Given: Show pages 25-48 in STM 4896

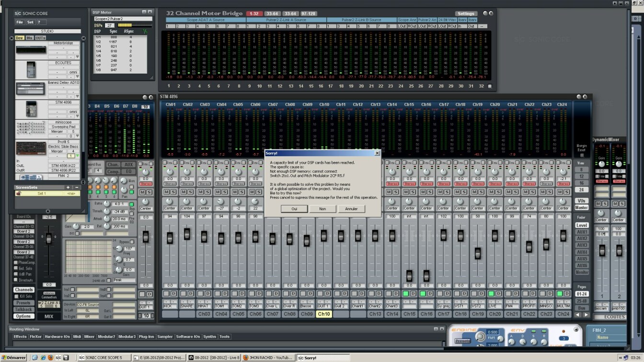Looking at the screenshot, I should [x=582, y=301].
